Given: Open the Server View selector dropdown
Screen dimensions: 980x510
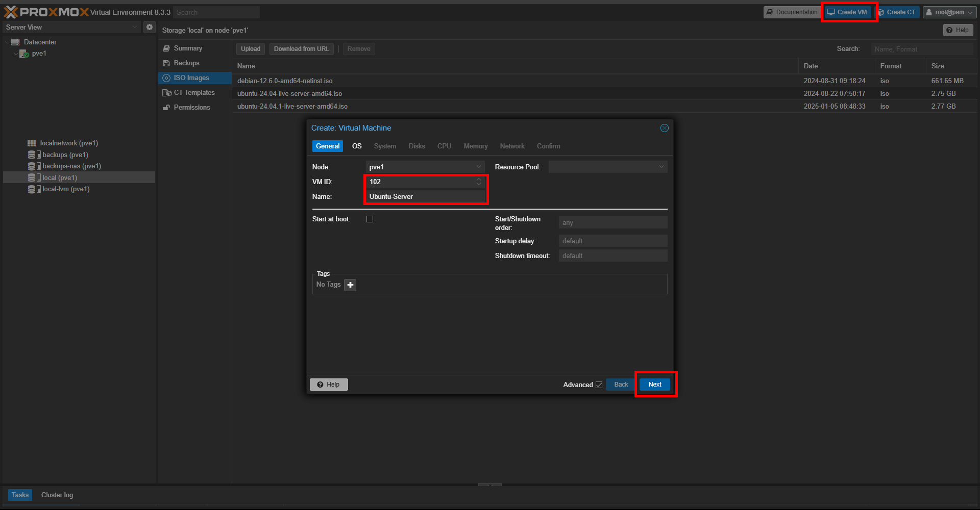Looking at the screenshot, I should pyautogui.click(x=71, y=27).
